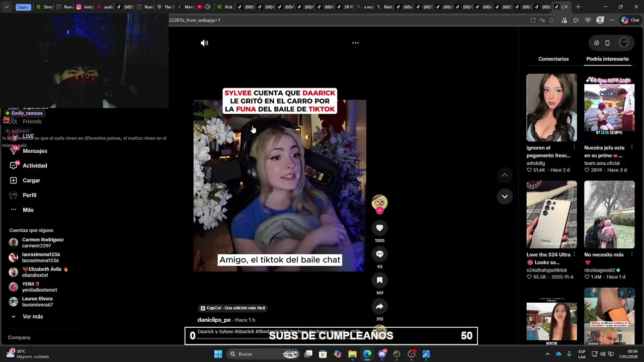Open the coins icon in TikTok header
The width and height of the screenshot is (644, 362).
[597, 43]
